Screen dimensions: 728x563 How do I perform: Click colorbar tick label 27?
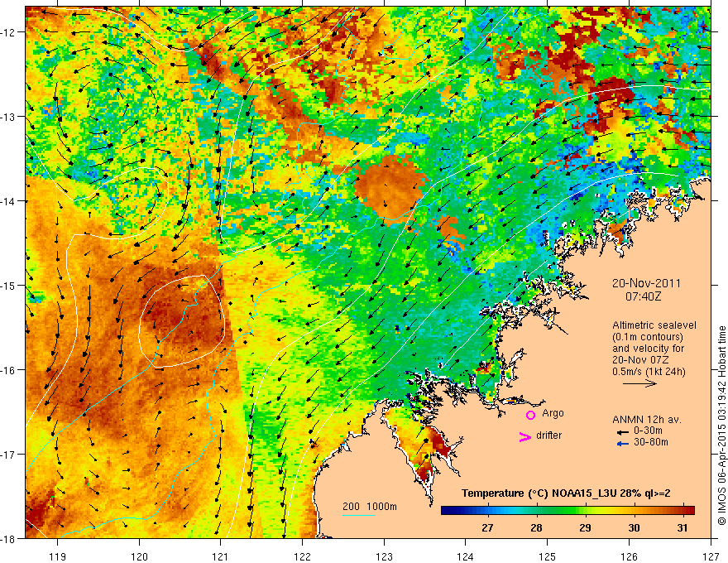click(487, 527)
